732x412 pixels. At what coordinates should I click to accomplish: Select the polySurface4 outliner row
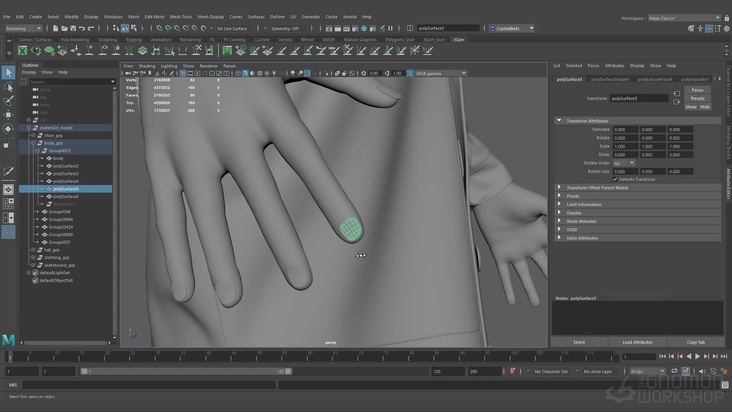(65, 181)
